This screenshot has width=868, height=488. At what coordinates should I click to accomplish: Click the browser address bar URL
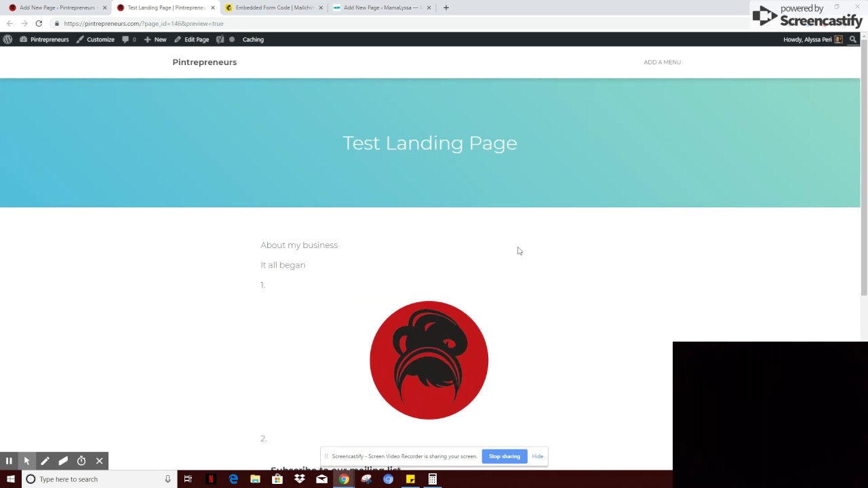click(144, 23)
